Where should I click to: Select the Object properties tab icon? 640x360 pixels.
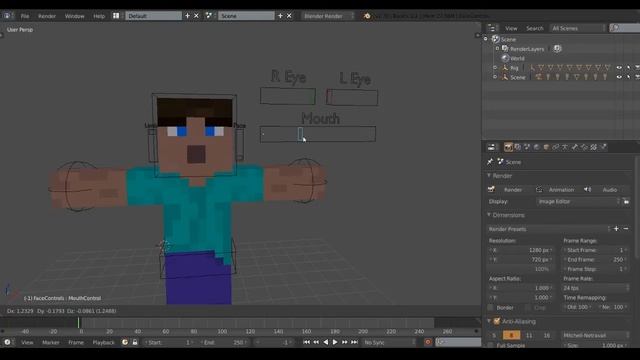[x=546, y=147]
